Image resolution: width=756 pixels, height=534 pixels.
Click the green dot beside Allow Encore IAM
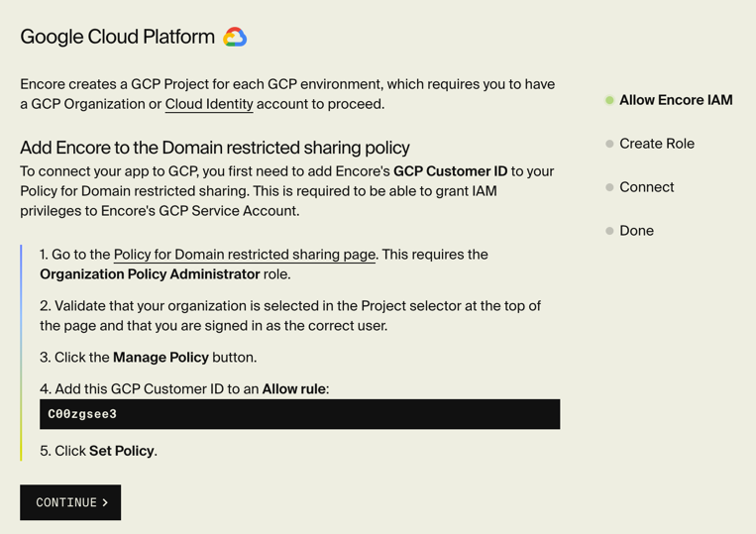609,100
